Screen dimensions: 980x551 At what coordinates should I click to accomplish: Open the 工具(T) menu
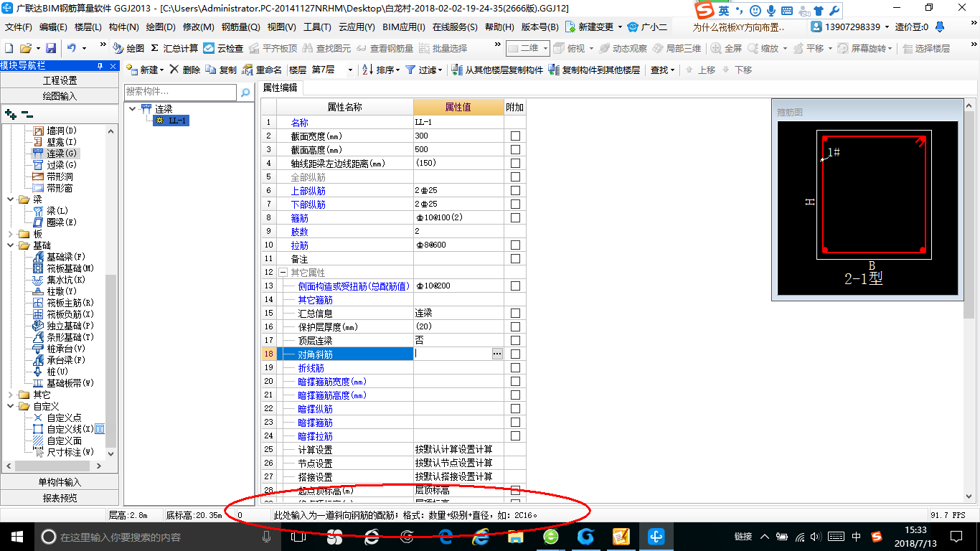[317, 27]
